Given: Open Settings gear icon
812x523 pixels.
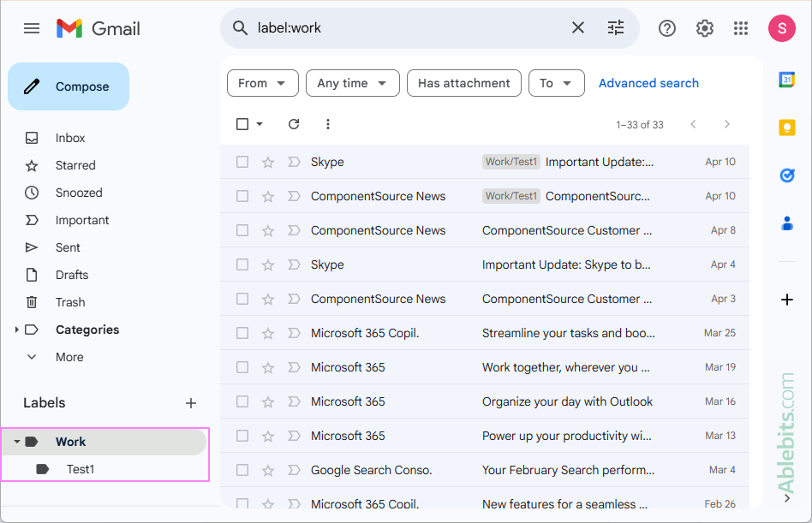Looking at the screenshot, I should pos(704,28).
